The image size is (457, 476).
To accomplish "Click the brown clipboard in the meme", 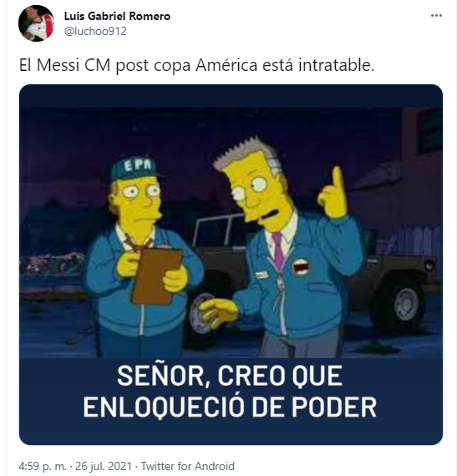I will 156,276.
